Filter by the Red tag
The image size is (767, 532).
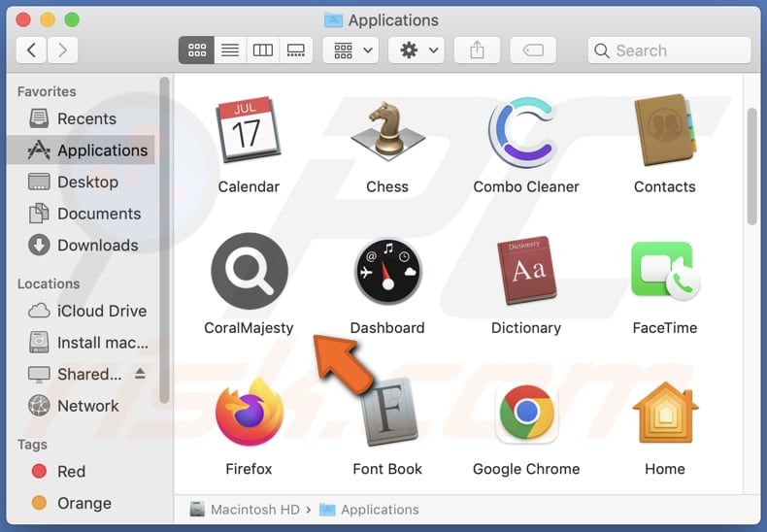pos(82,472)
